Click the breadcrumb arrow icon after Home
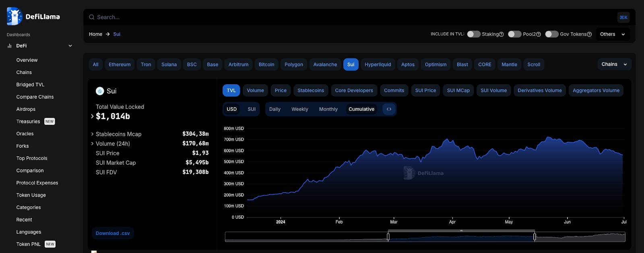Screen dimensions: 644x253 click(x=108, y=34)
